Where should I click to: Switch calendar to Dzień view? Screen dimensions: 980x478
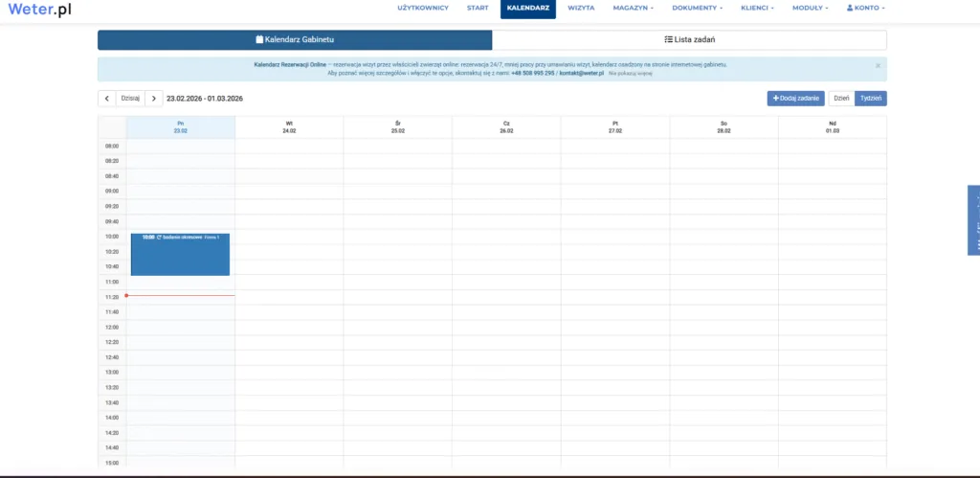click(x=841, y=99)
